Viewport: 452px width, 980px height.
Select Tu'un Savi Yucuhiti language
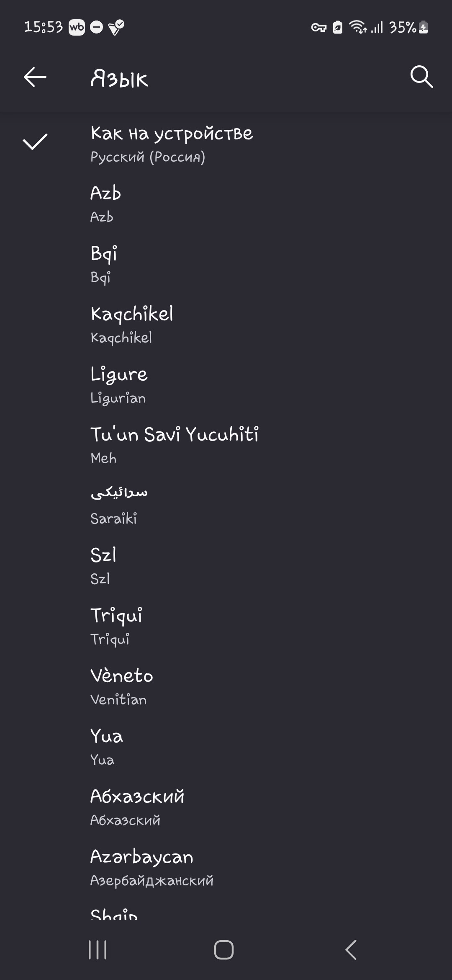coord(175,445)
